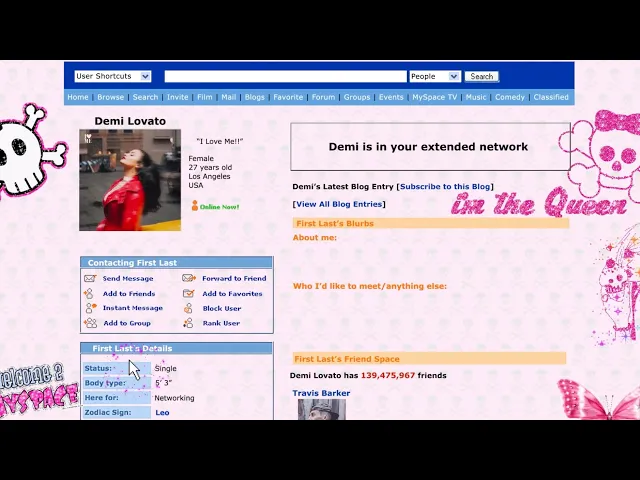Screen dimensions: 640x480
Task: Click the Zodiac Sign label cell
Action: (x=117, y=412)
